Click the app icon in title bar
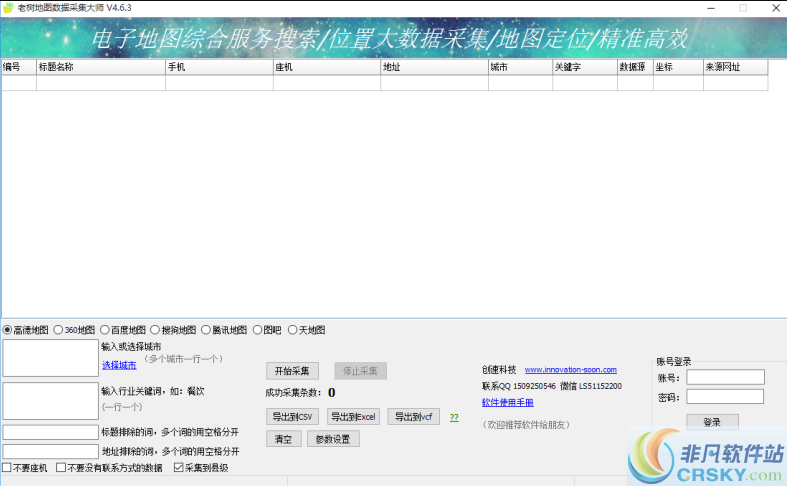This screenshot has width=787, height=486. [x=8, y=8]
